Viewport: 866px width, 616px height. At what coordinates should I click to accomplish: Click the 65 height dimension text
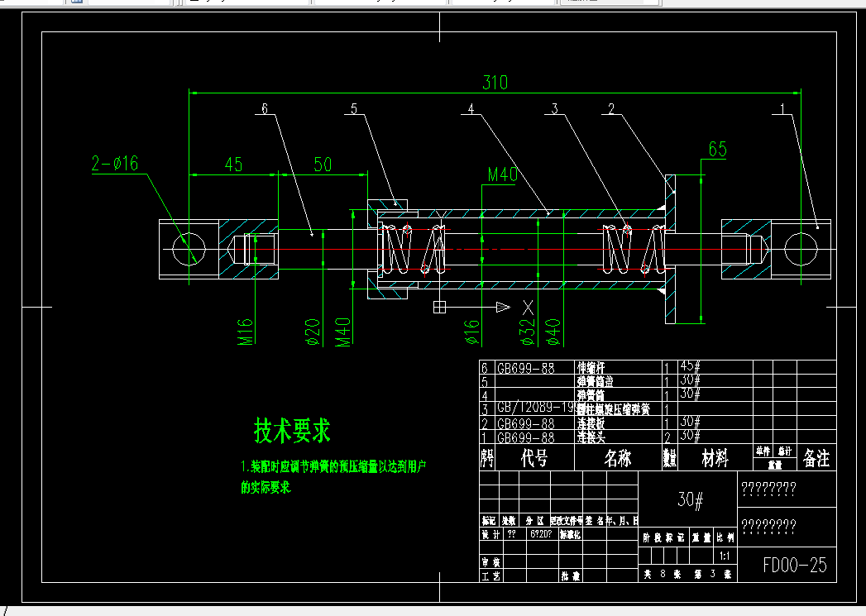click(x=717, y=149)
